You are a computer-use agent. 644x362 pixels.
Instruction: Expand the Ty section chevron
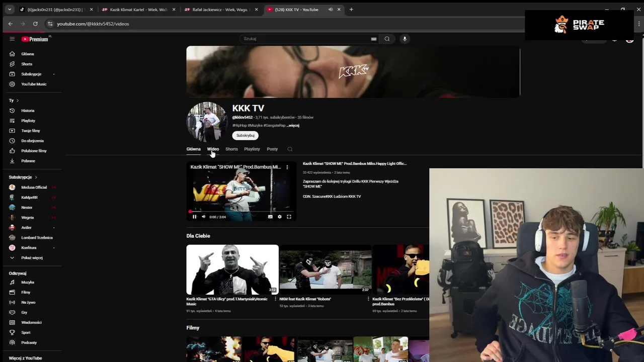[17, 101]
